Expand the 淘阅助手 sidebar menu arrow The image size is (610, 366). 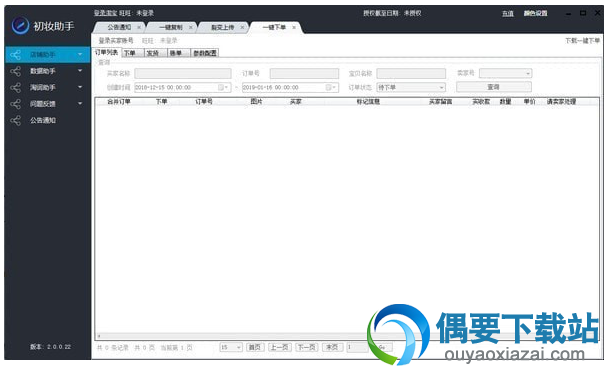pyautogui.click(x=80, y=87)
